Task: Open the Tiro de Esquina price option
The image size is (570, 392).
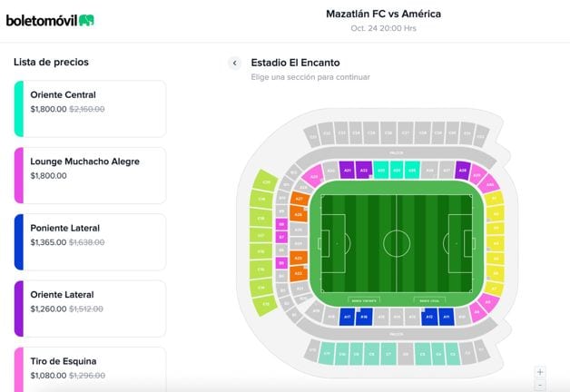Action: tap(90, 368)
